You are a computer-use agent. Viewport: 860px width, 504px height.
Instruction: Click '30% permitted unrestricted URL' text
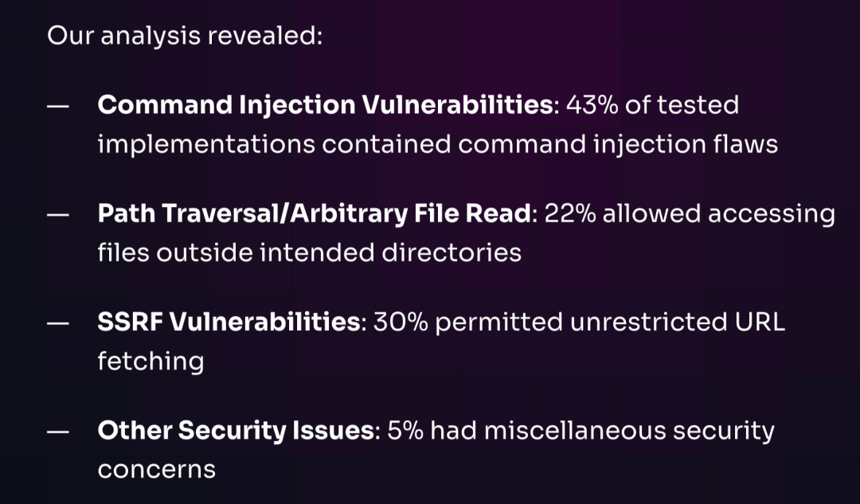point(579,322)
